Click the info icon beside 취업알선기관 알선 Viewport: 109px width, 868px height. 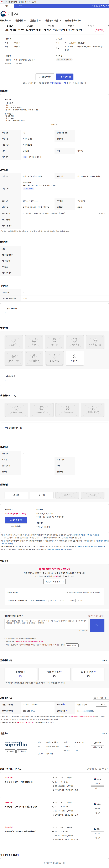[61, 672]
